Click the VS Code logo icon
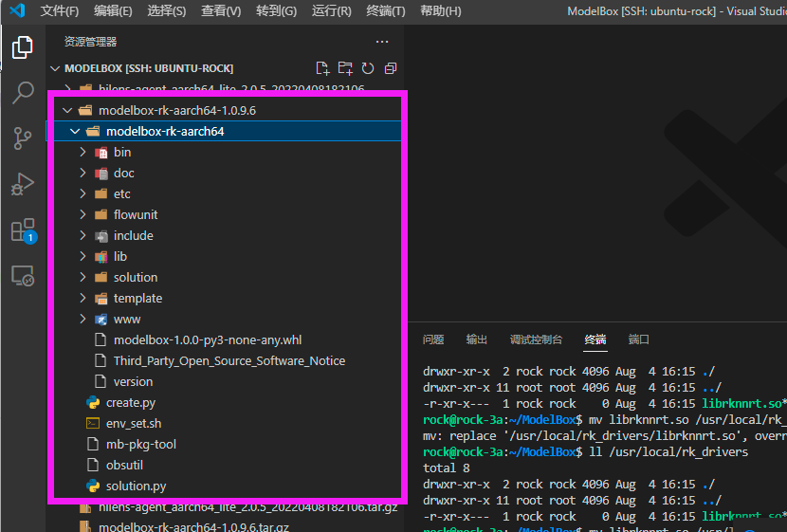 coord(18,10)
